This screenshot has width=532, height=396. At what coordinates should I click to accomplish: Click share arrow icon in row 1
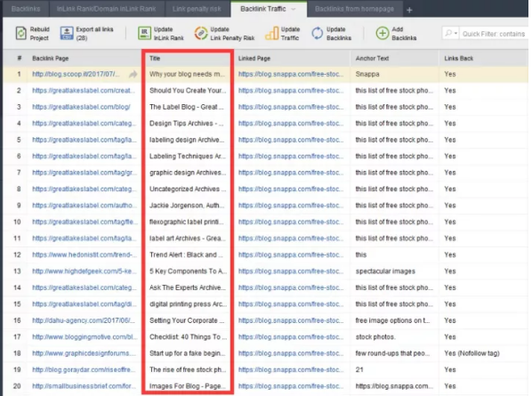[x=133, y=75]
